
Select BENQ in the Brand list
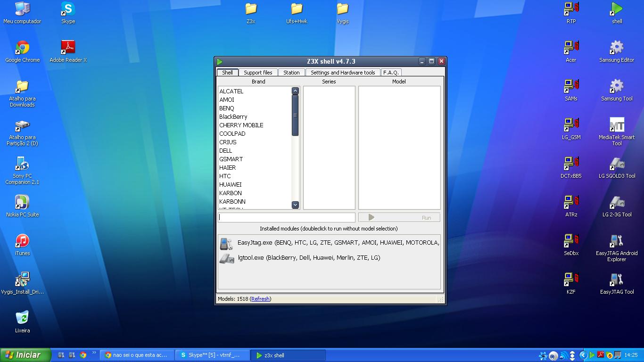tap(227, 108)
